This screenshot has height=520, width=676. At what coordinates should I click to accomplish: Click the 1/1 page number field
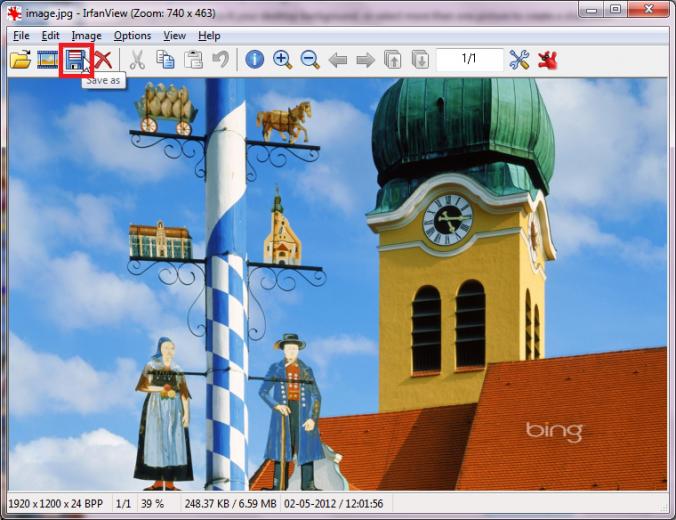coord(470,59)
